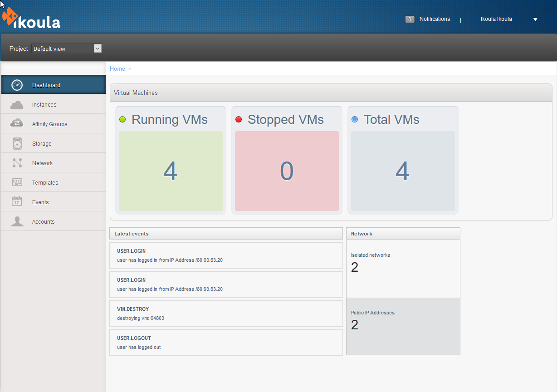Go to Instances section
The image size is (557, 392).
point(54,104)
